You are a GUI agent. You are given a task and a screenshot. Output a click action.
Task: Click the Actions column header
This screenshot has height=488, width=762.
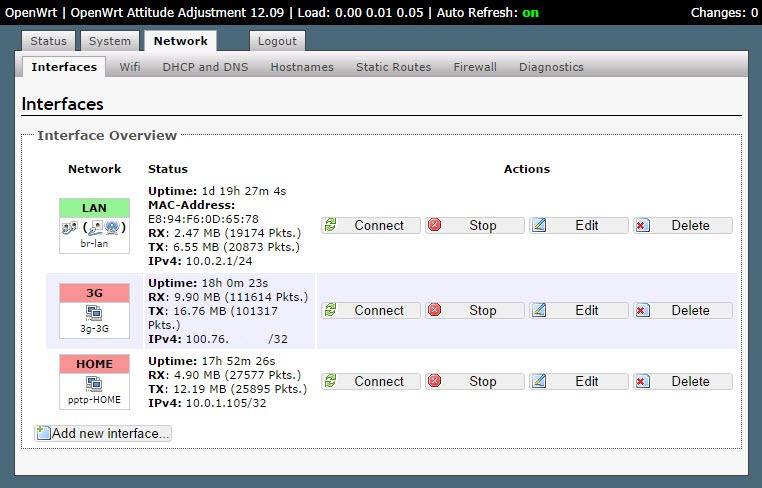(527, 169)
